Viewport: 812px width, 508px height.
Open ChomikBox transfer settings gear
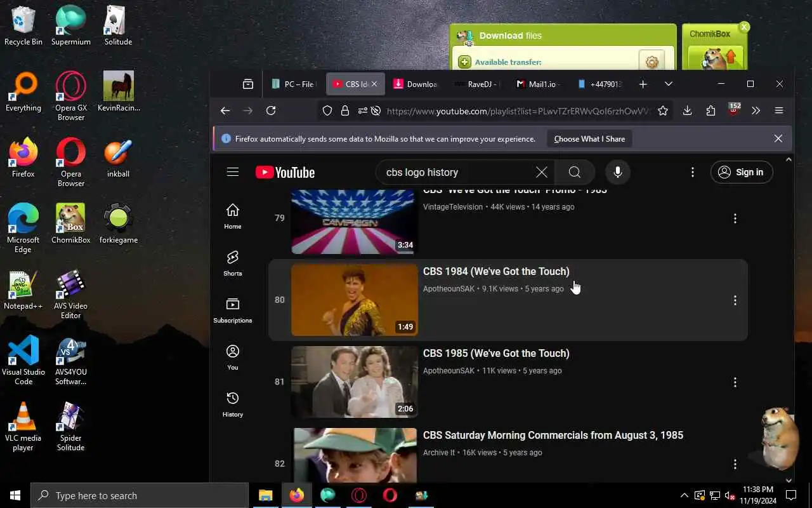point(652,62)
